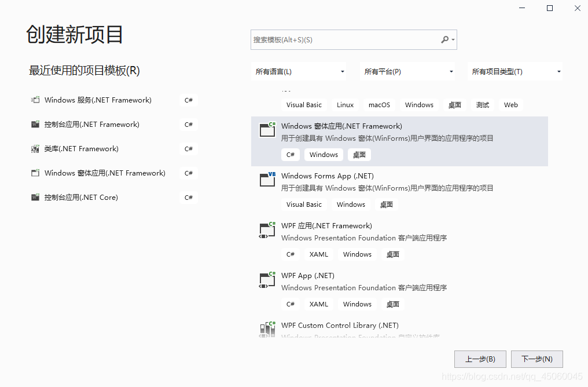Click the C# tag beside 类库(.NET Framework)
Screen dimensions: 588x387
pos(189,149)
